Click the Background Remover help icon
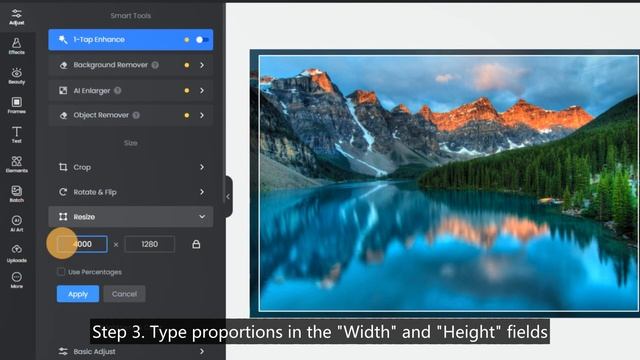Viewport: 640px width, 360px height. [x=155, y=65]
